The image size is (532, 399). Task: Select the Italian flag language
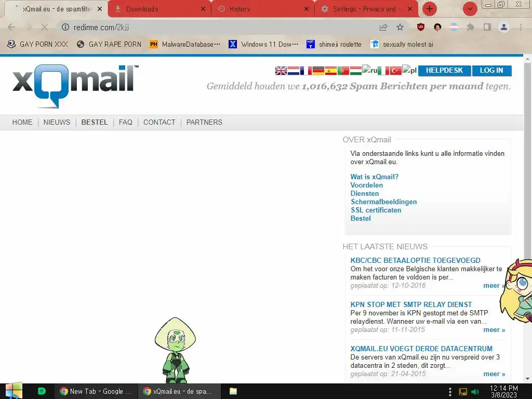coord(383,71)
